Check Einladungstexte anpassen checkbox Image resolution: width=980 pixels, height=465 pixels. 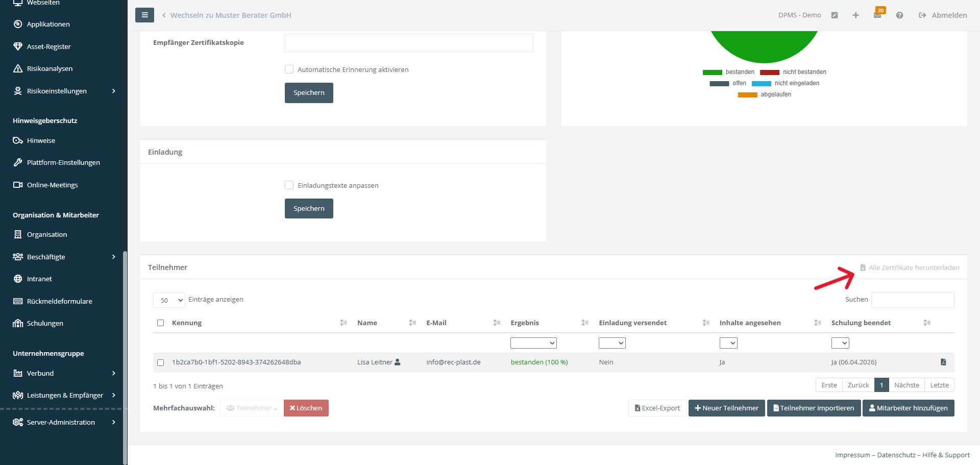(289, 185)
